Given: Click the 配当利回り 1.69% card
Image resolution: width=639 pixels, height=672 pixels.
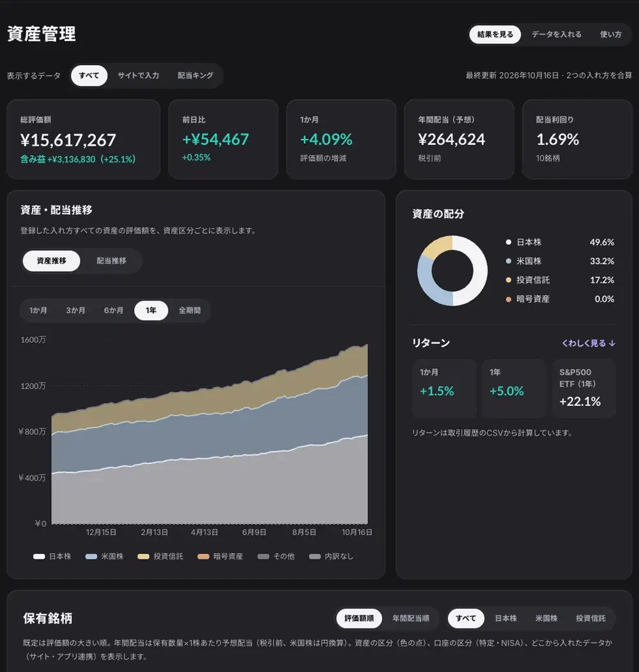Looking at the screenshot, I should click(x=577, y=139).
